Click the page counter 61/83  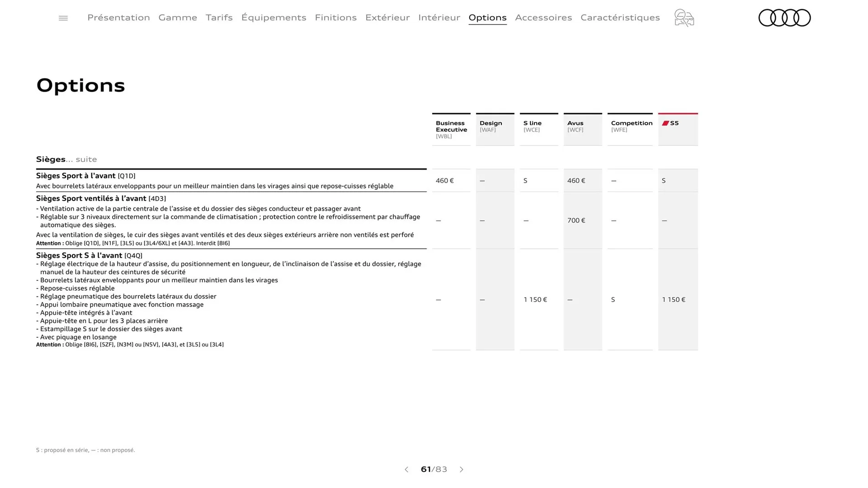434,469
